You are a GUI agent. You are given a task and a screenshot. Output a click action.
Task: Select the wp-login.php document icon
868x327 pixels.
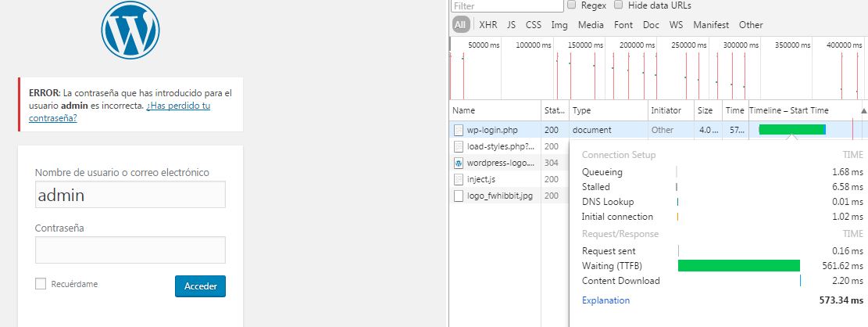[x=459, y=130]
